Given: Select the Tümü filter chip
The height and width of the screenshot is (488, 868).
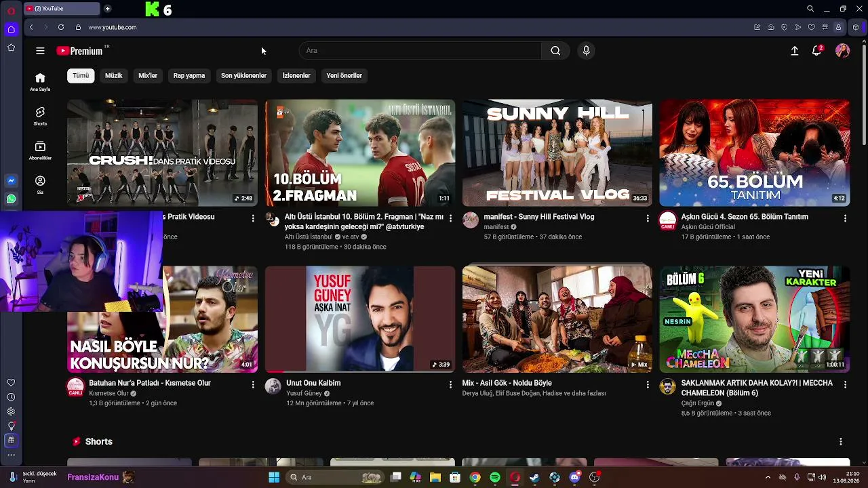Looking at the screenshot, I should pos(81,76).
